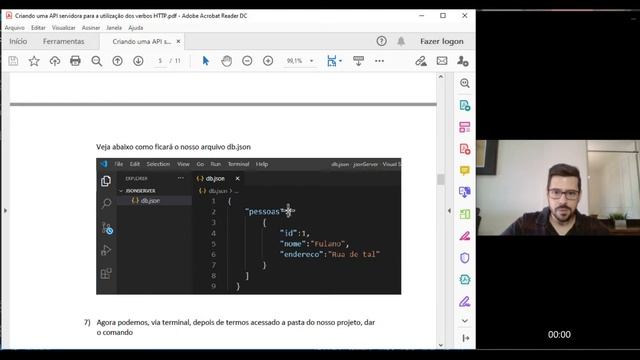Go to next page arrow
This screenshot has width=640, height=360.
(x=138, y=61)
